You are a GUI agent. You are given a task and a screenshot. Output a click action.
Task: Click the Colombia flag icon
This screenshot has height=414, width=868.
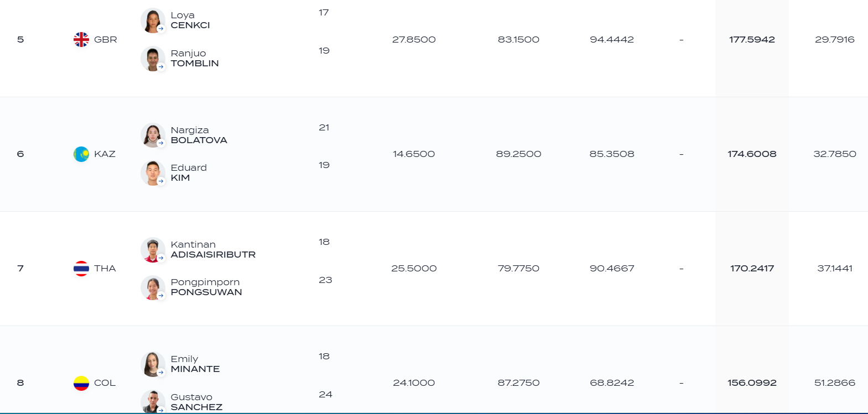click(81, 383)
